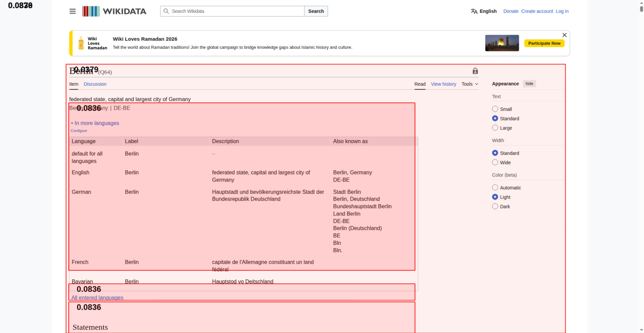Click the magnifier icon in search box
Screen dimensions: 644x333
pos(166,11)
